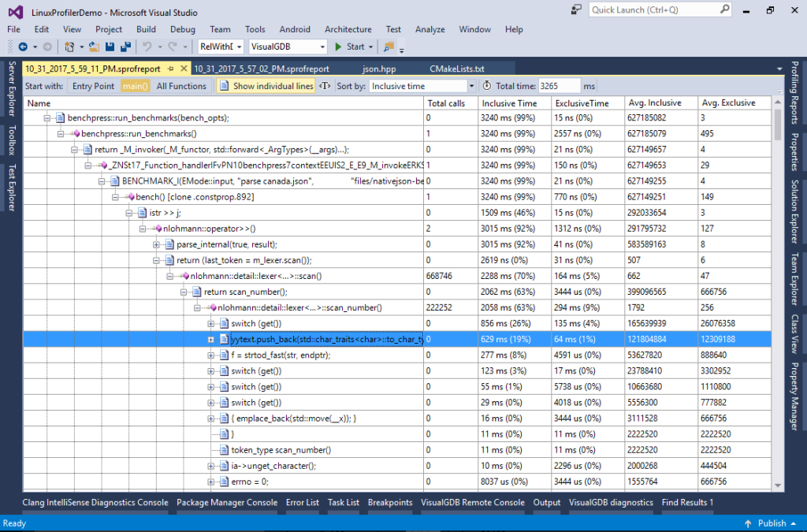Enable the All Functions filter
Image resolution: width=807 pixels, height=532 pixels.
tap(180, 86)
